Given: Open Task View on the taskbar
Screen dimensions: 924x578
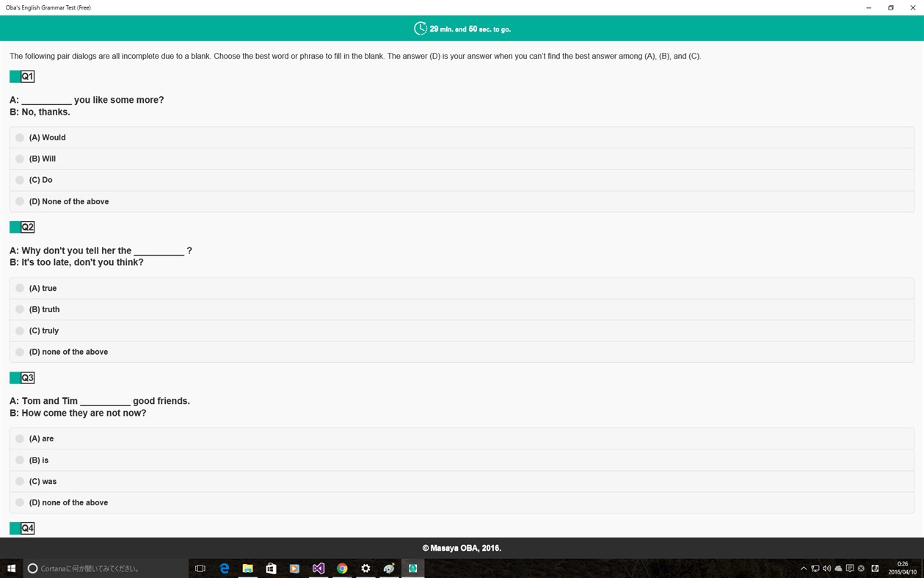Looking at the screenshot, I should [x=200, y=568].
